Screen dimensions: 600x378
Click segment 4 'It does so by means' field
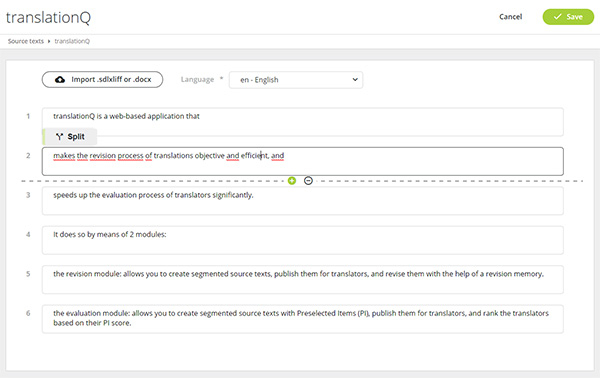[303, 240]
